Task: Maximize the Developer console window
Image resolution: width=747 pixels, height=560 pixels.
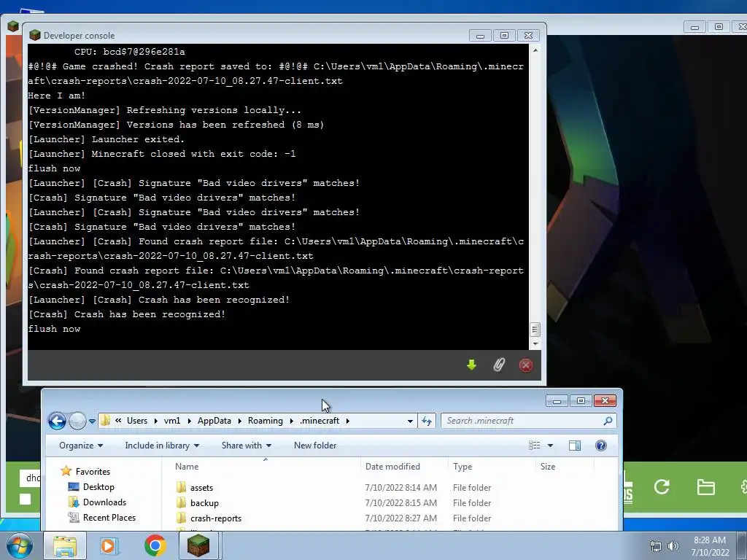Action: (504, 35)
